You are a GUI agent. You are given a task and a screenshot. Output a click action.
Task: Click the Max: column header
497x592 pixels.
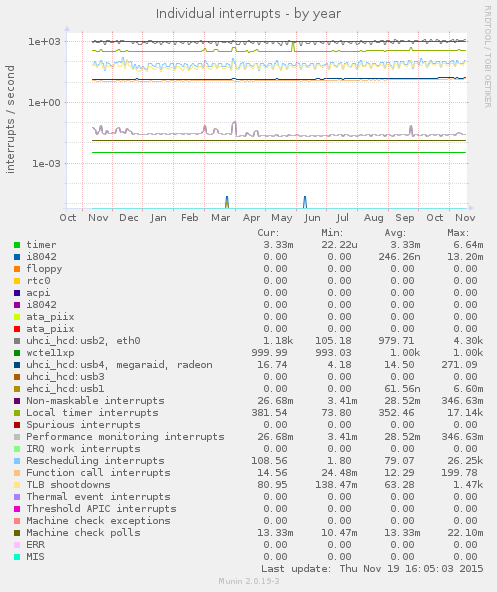tap(458, 233)
